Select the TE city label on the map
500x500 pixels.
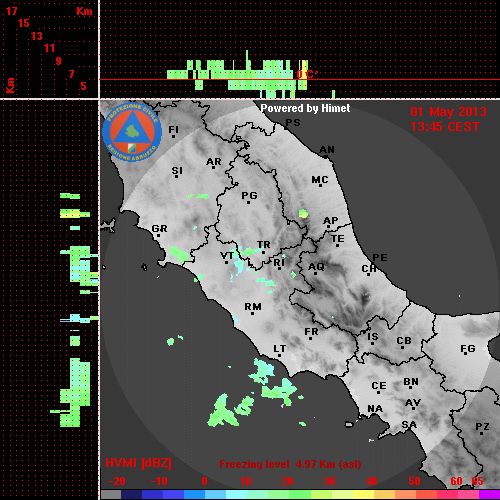click(338, 239)
